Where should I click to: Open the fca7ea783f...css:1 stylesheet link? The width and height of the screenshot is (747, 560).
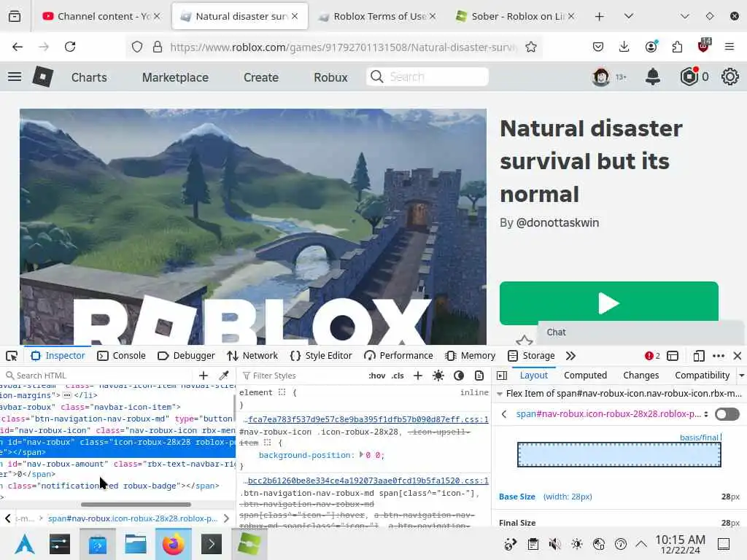tap(368, 419)
